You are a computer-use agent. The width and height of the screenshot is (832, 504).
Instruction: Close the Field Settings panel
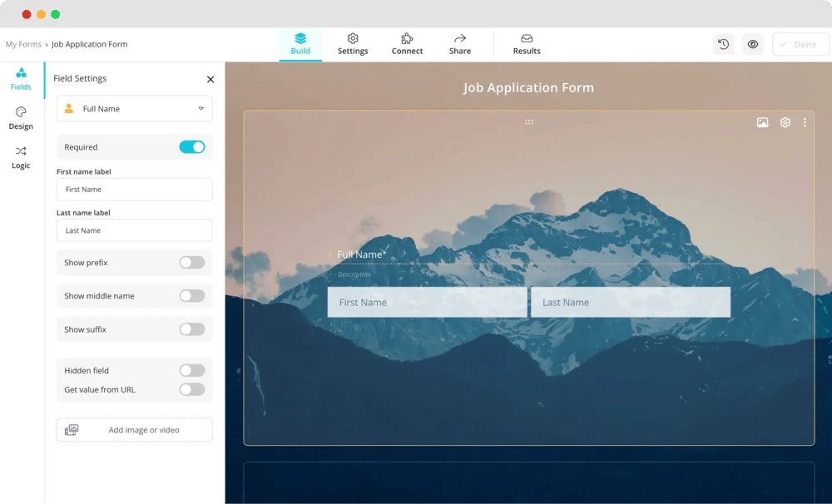210,79
